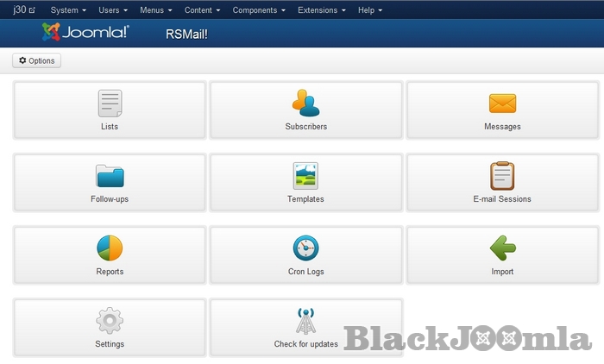Open the Lists document icon
Screen dimensions: 604x364
pos(110,104)
